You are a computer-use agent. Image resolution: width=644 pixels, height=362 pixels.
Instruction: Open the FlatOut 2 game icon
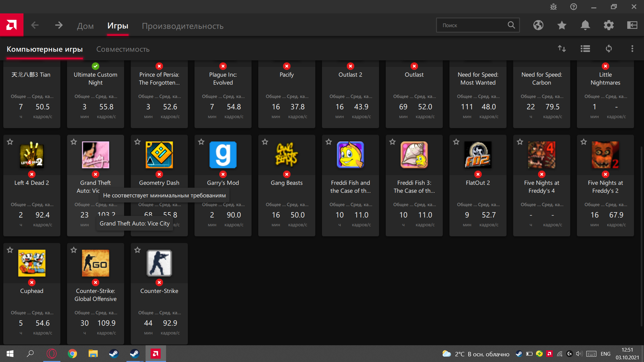(x=478, y=155)
